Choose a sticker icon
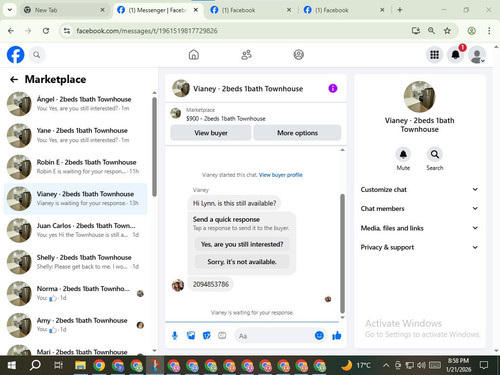500x375 pixels. click(x=207, y=336)
